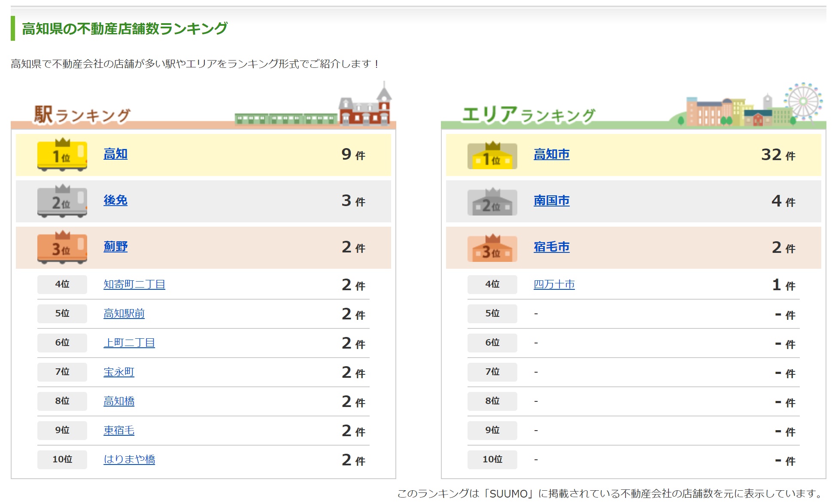Open the 四万十市 area link
This screenshot has height=504, width=832.
554,284
